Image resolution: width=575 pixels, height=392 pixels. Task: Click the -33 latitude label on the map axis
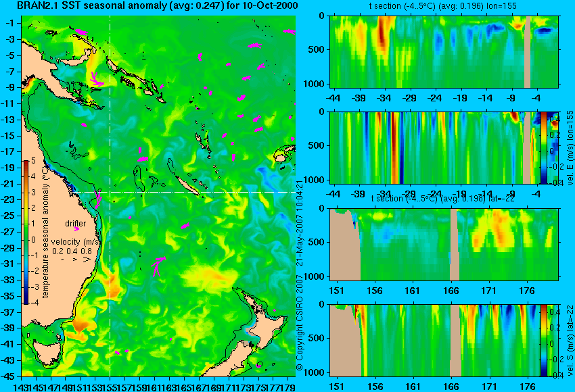(x=8, y=280)
